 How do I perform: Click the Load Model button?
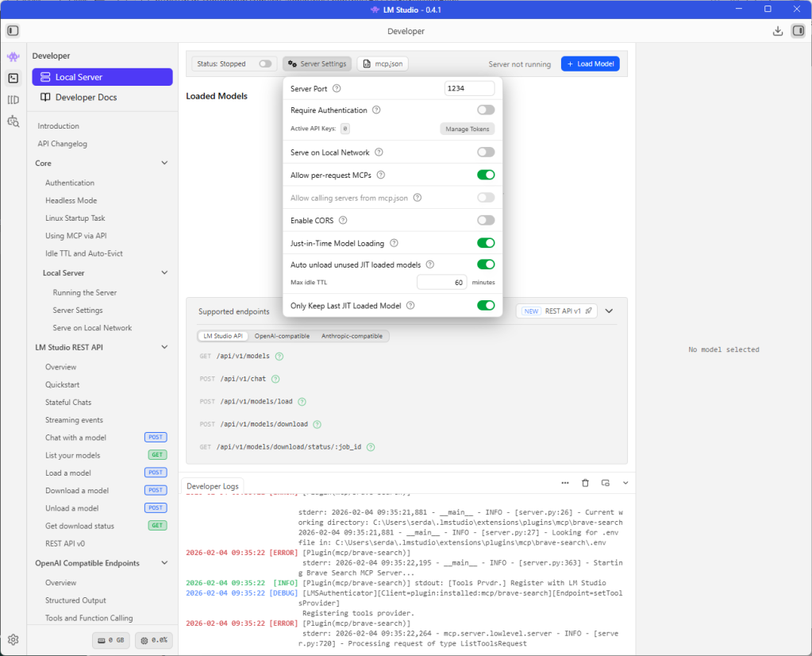[590, 64]
